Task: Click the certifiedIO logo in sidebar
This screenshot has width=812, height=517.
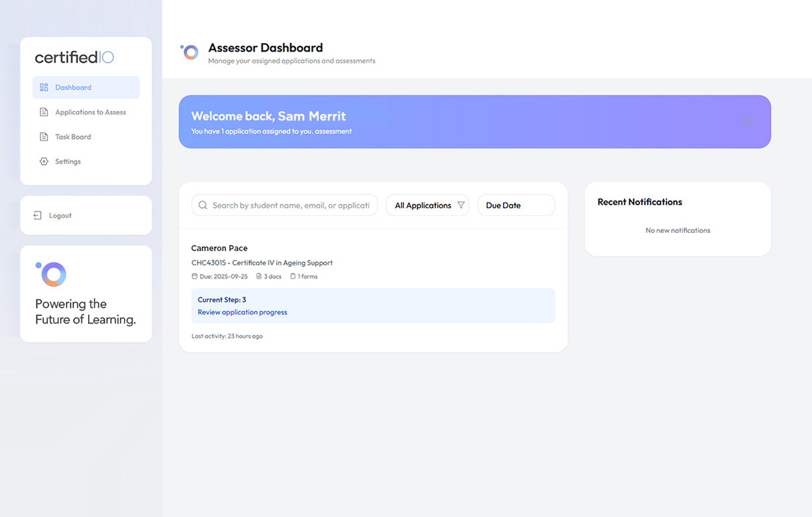Action: (74, 58)
